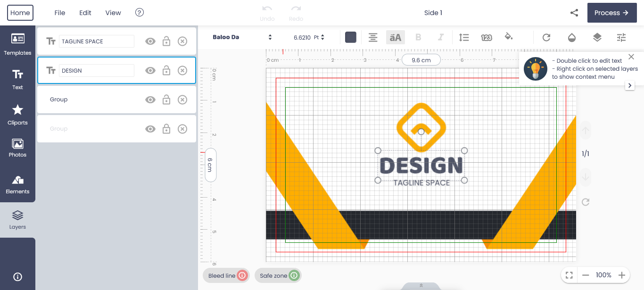
Task: Toggle the Safe zone indicator
Action: pos(278,276)
